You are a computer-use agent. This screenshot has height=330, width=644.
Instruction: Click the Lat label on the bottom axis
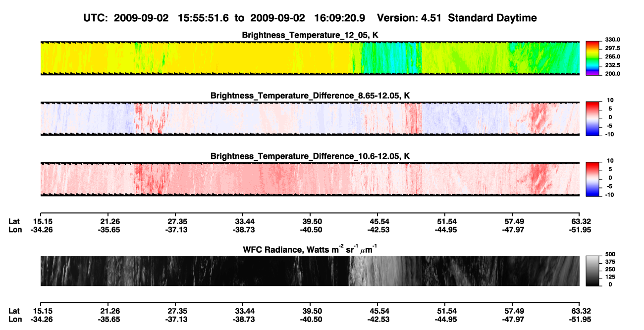pos(14,311)
